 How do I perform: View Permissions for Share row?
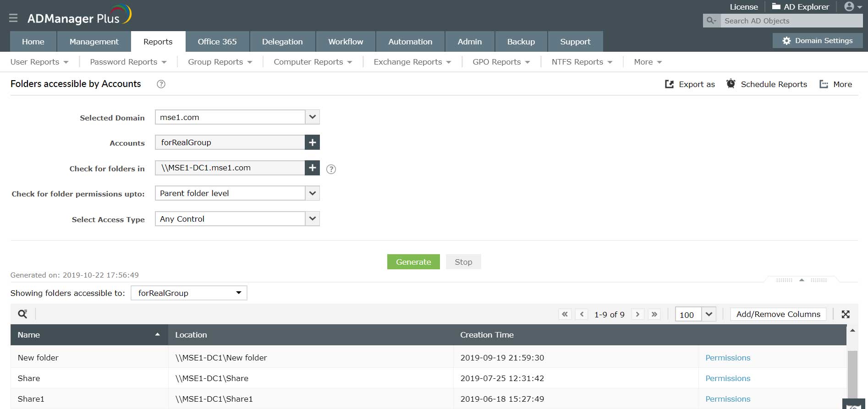tap(728, 378)
